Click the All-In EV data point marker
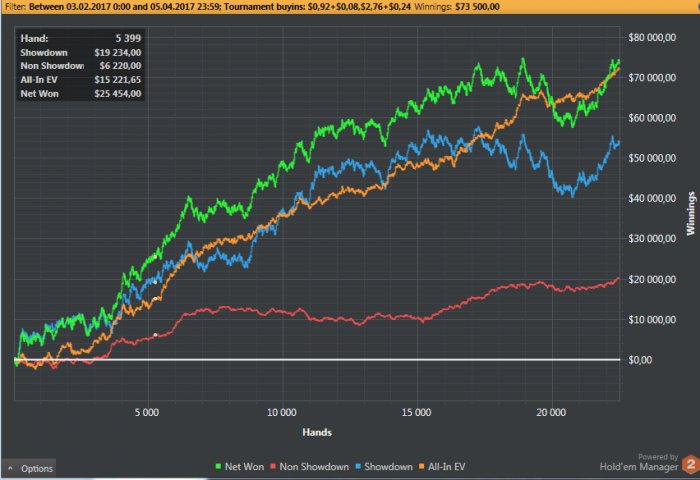700x480 pixels. point(155,298)
